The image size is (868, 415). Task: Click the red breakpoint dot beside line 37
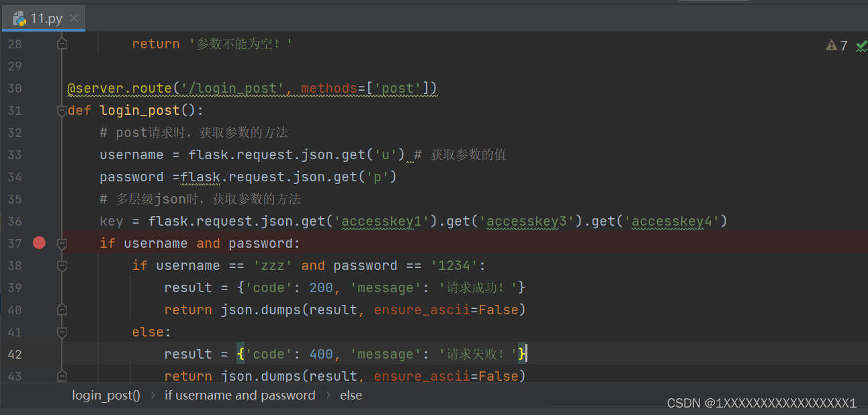click(x=39, y=242)
